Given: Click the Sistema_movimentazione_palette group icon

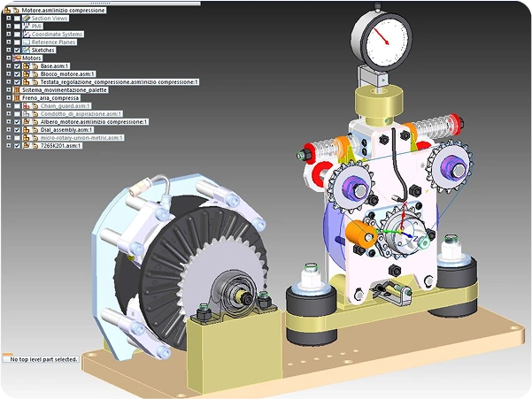Looking at the screenshot, I should 17,89.
